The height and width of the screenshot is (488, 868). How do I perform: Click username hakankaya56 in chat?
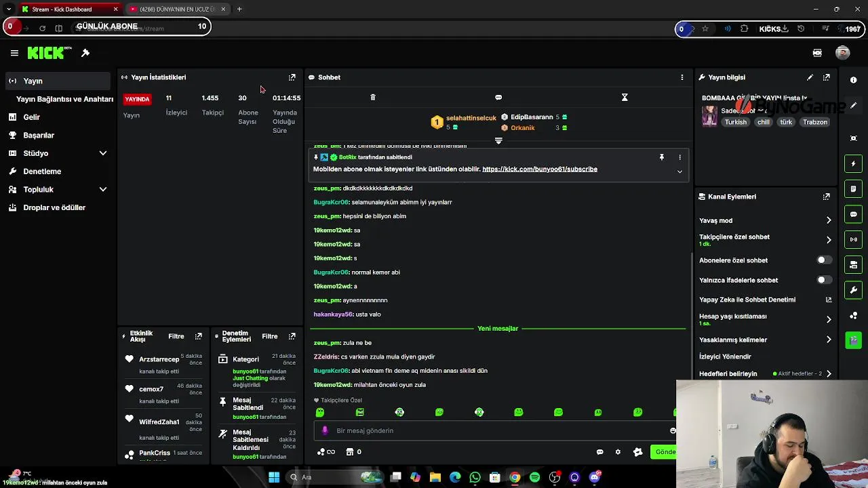[x=333, y=314]
